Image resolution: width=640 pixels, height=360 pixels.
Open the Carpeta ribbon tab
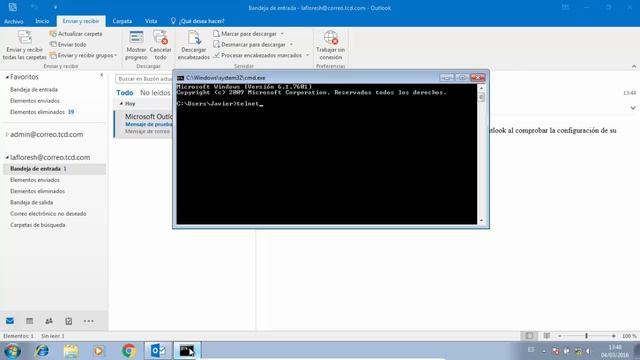pyautogui.click(x=122, y=21)
